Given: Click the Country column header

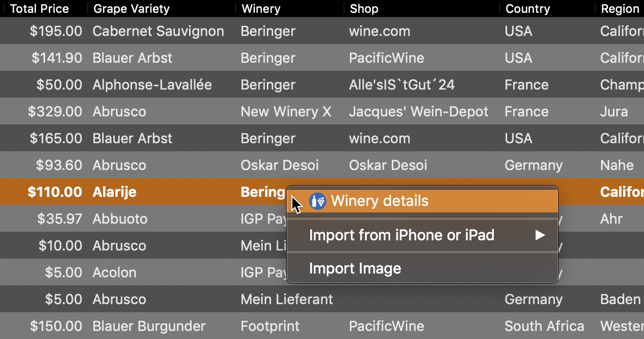Looking at the screenshot, I should [x=528, y=9].
